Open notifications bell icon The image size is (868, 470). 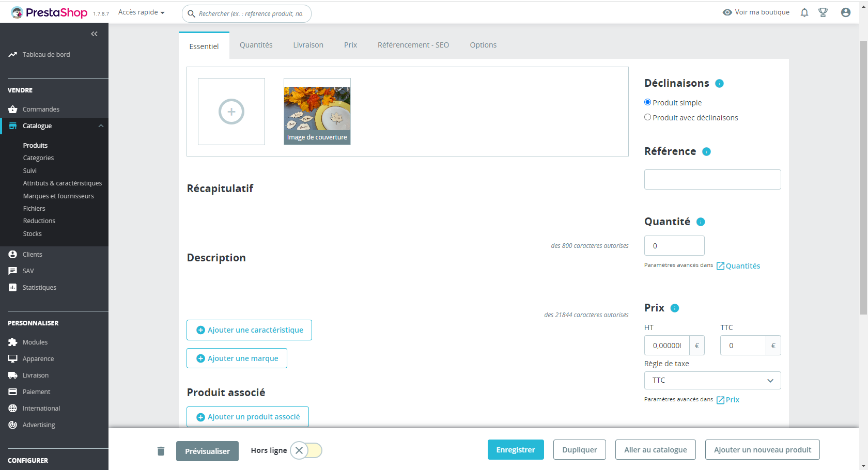coord(804,12)
